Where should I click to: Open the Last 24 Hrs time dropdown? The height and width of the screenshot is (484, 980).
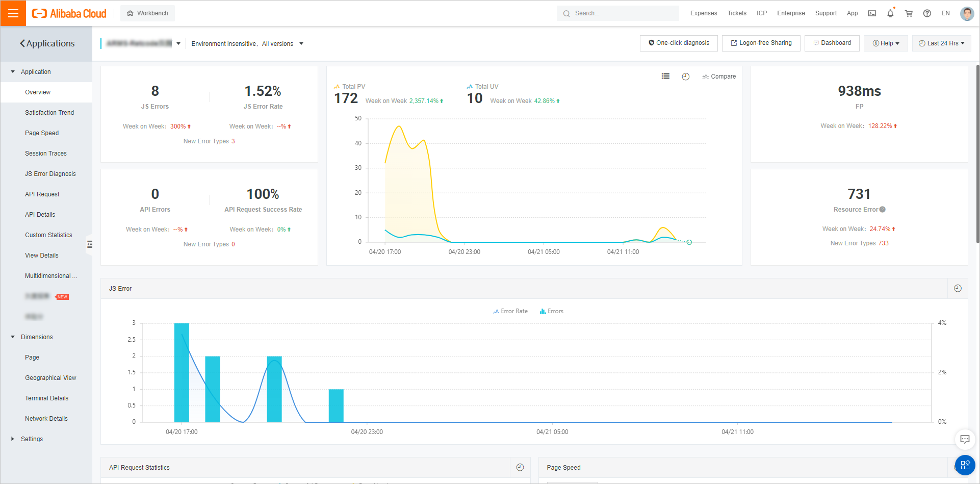click(x=941, y=43)
